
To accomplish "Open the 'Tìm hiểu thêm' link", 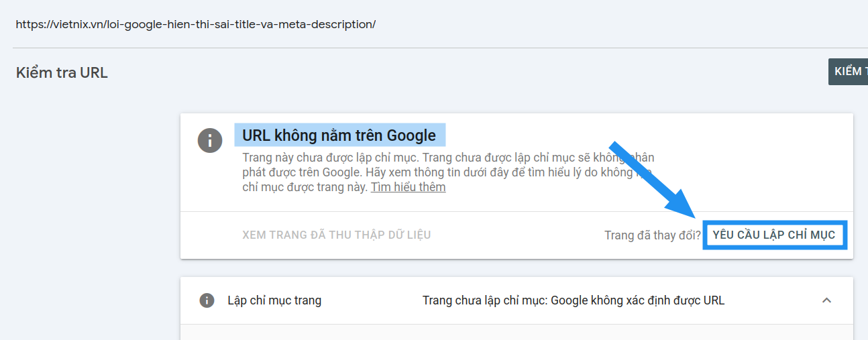I will [x=408, y=187].
